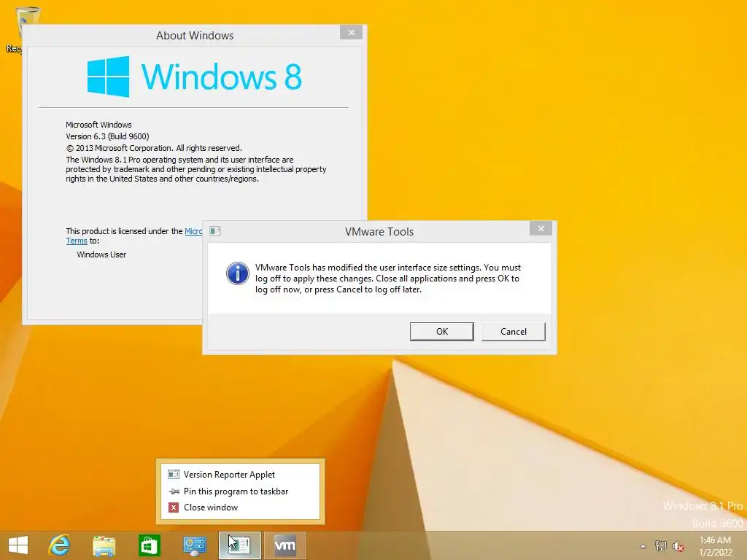Screen dimensions: 747x560
Task: Choose Pin this program to taskbar
Action: pos(241,491)
